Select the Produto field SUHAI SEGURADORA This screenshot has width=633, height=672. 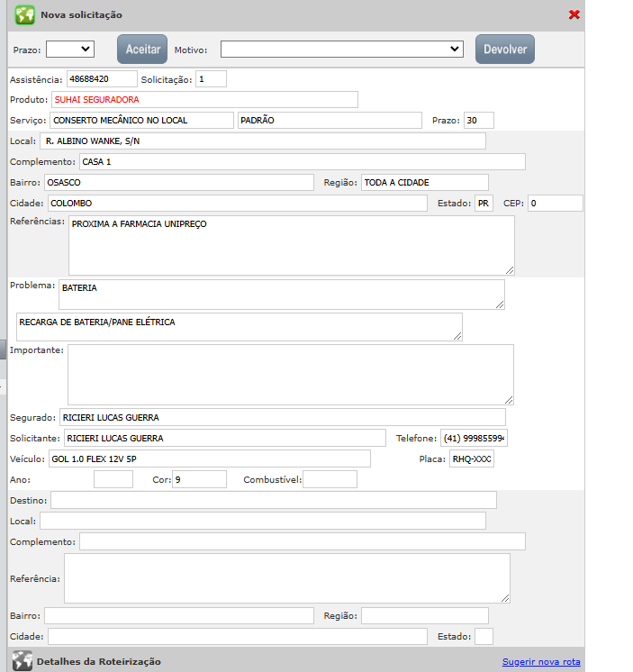pos(204,99)
